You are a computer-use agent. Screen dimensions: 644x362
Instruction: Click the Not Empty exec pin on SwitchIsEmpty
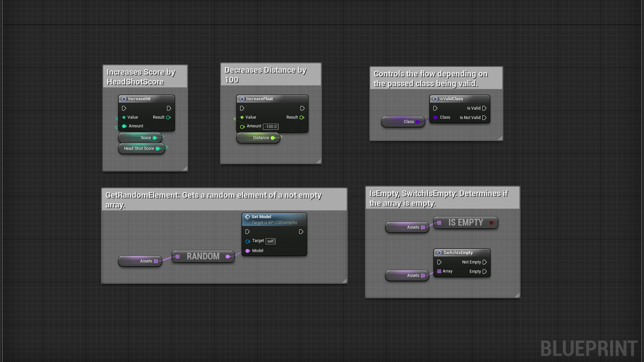(x=484, y=262)
